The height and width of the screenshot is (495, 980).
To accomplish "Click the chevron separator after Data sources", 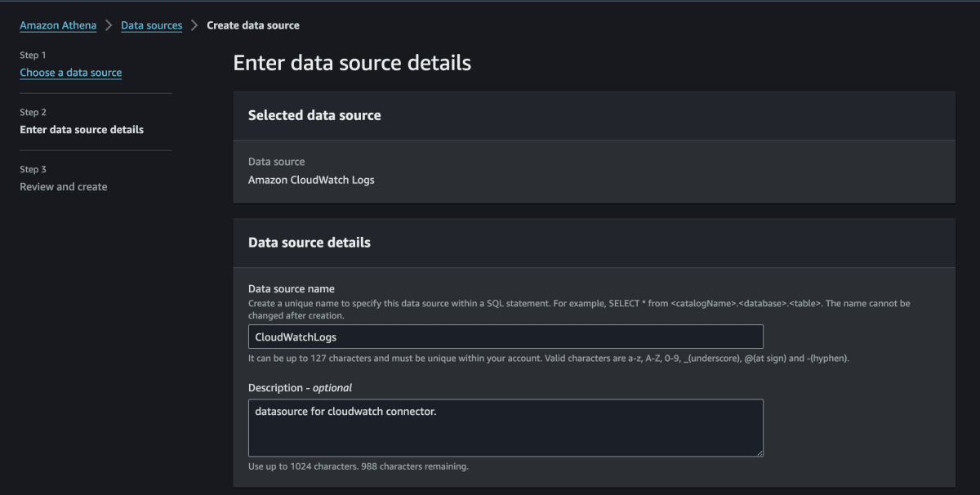I will click(194, 25).
